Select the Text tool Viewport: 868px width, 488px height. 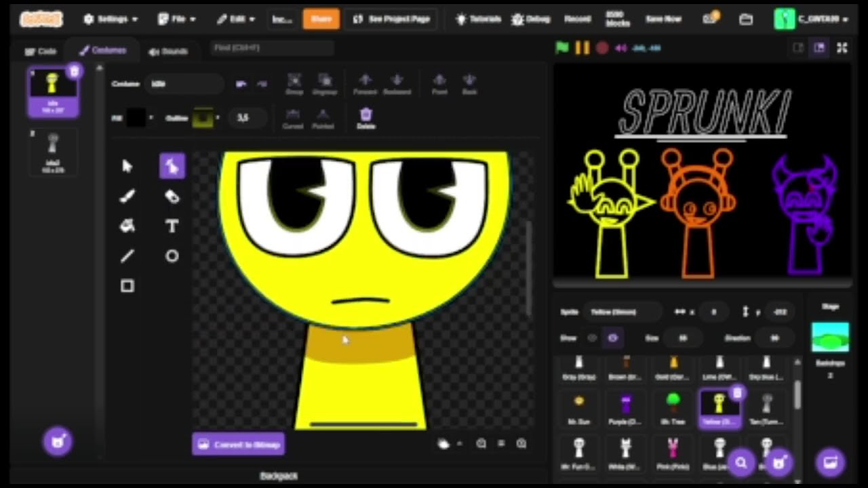(x=172, y=226)
